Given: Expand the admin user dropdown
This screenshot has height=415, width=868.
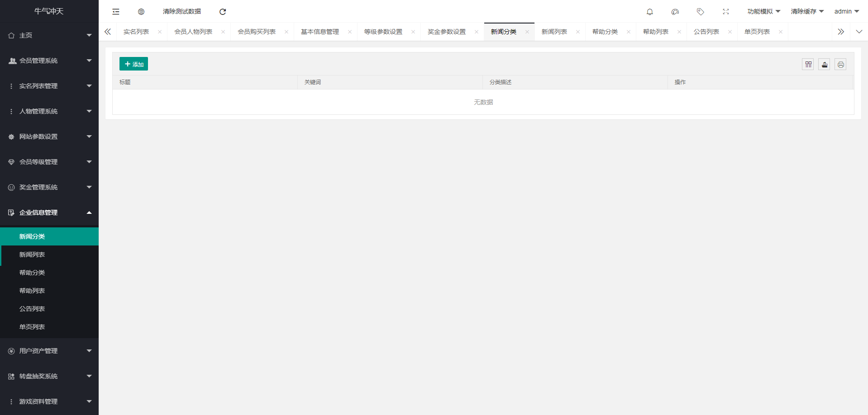Looking at the screenshot, I should tap(846, 11).
